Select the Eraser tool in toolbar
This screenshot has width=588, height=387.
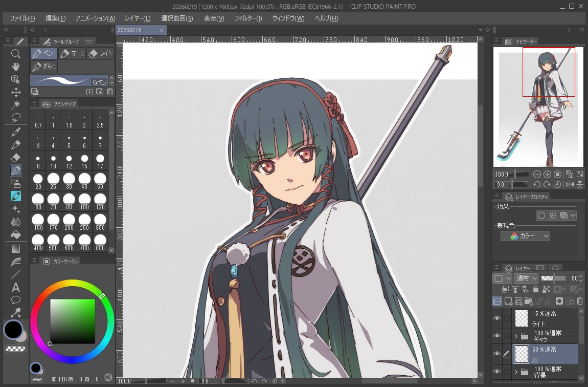(15, 157)
